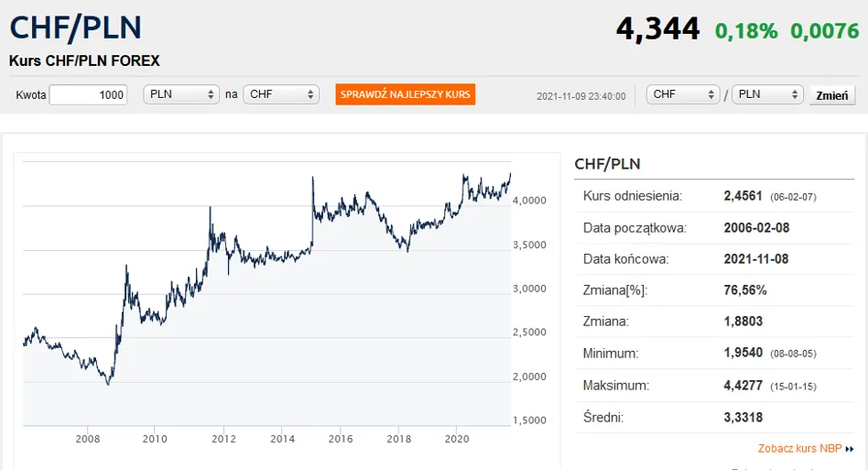This screenshot has height=470, width=868.
Task: Expand the CHF dropdown after the "na" label
Action: click(x=280, y=94)
